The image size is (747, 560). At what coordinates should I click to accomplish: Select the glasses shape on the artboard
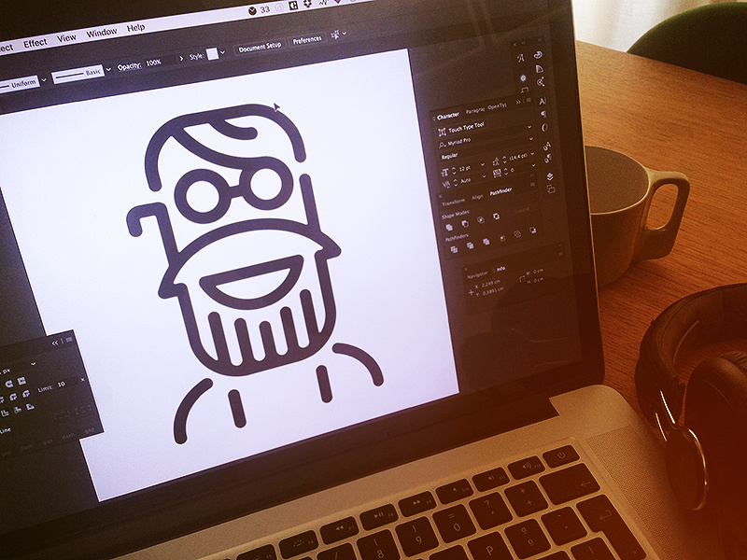coord(234,189)
